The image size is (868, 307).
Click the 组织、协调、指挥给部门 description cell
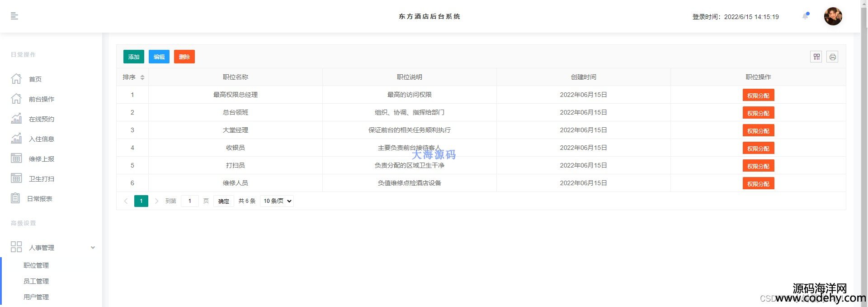(410, 112)
